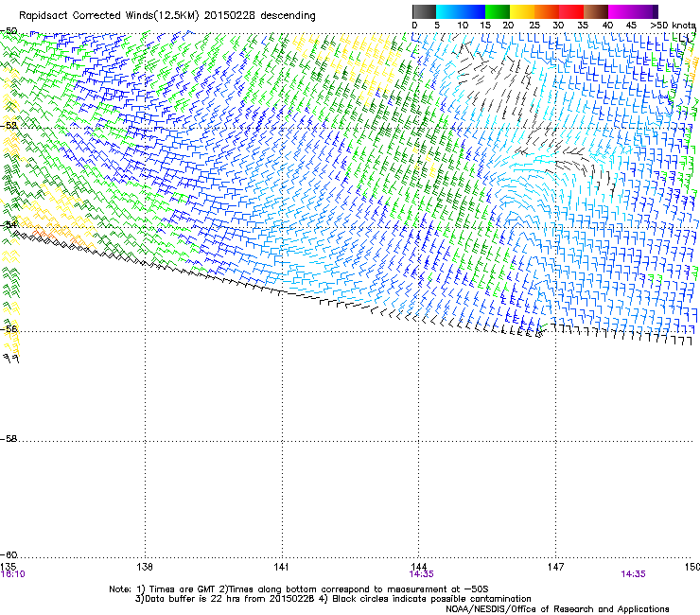Pick the orange 25-30 knots color segment
The width and height of the screenshot is (700, 615).
point(547,11)
